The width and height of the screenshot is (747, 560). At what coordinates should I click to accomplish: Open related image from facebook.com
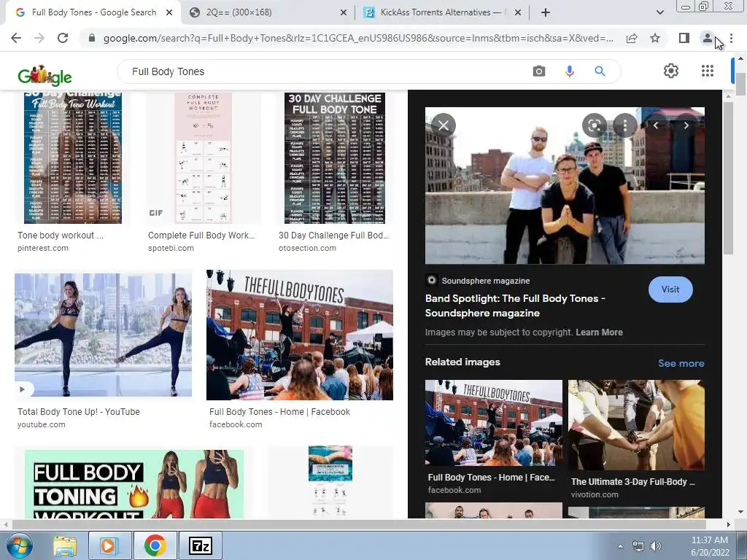pyautogui.click(x=494, y=423)
